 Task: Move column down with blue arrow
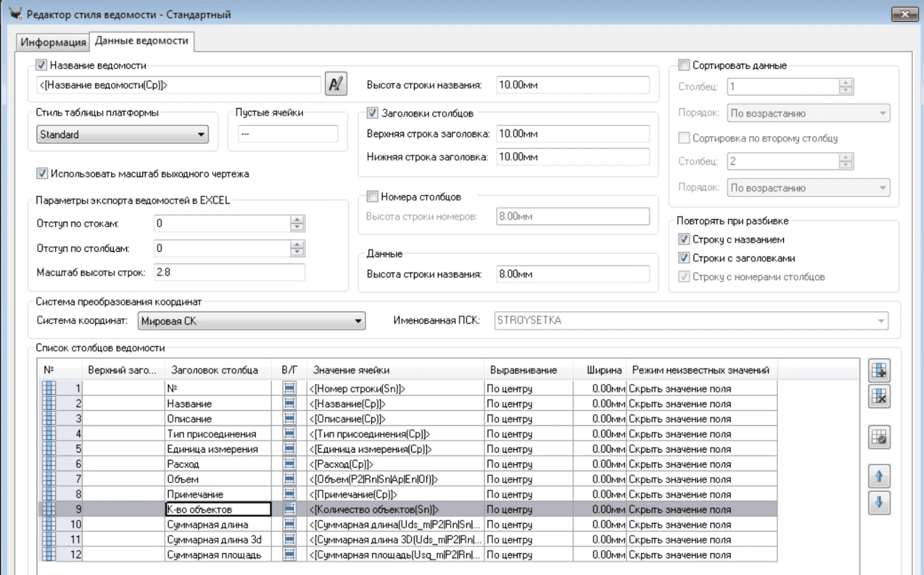click(879, 503)
